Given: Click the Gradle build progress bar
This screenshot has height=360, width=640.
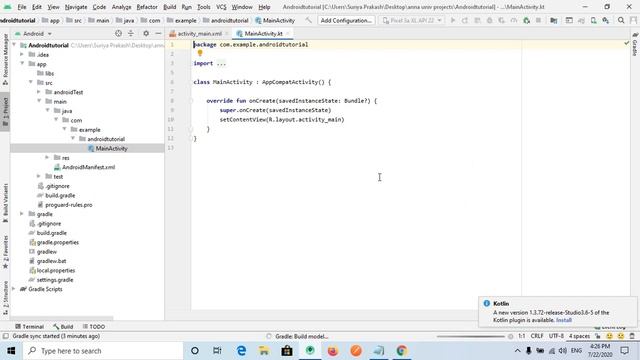Looking at the screenshot, I should [x=471, y=336].
